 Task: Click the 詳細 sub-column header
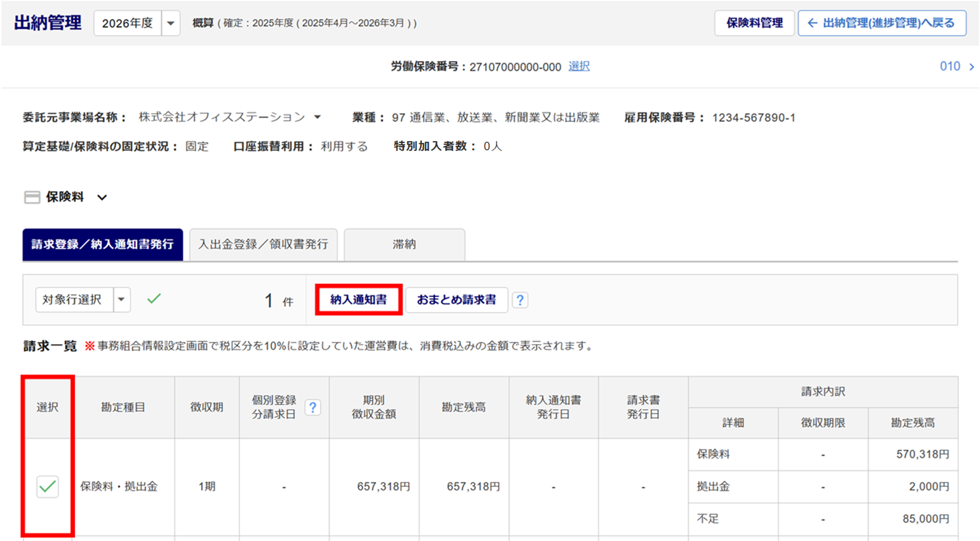point(733,423)
